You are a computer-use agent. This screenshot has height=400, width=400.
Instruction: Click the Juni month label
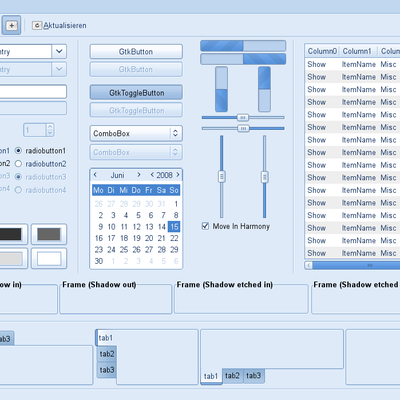click(117, 175)
